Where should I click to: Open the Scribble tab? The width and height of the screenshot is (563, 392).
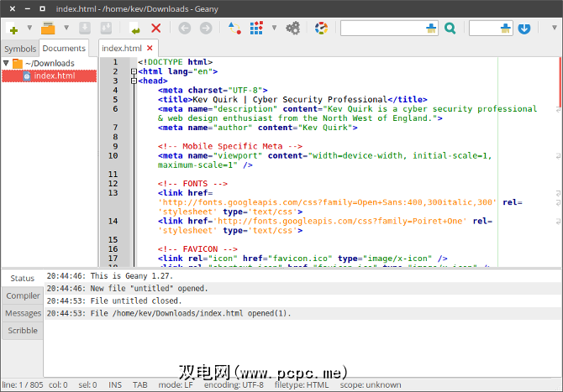click(23, 331)
